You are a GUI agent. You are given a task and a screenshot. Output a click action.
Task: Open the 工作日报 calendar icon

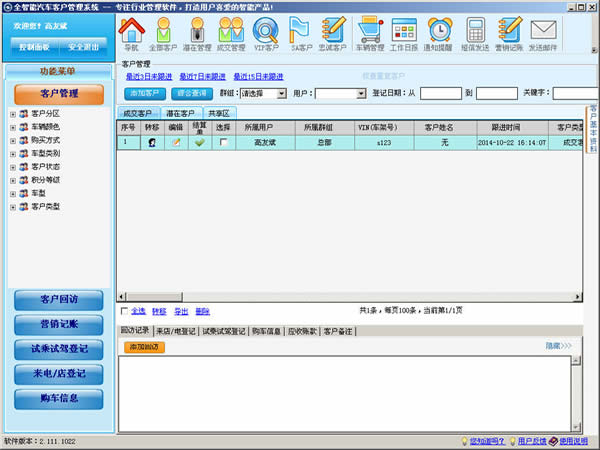[x=404, y=30]
